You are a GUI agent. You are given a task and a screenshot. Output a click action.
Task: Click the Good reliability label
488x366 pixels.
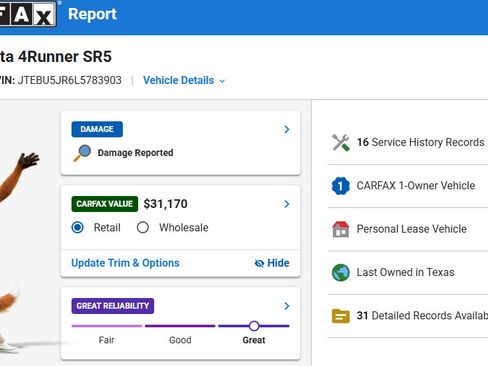pos(180,340)
